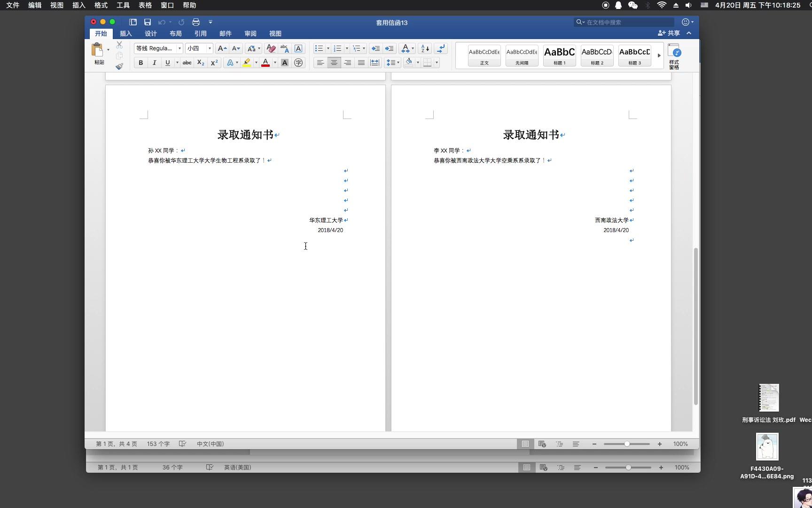This screenshot has width=812, height=508.
Task: Click the format painter brush icon
Action: tap(119, 66)
